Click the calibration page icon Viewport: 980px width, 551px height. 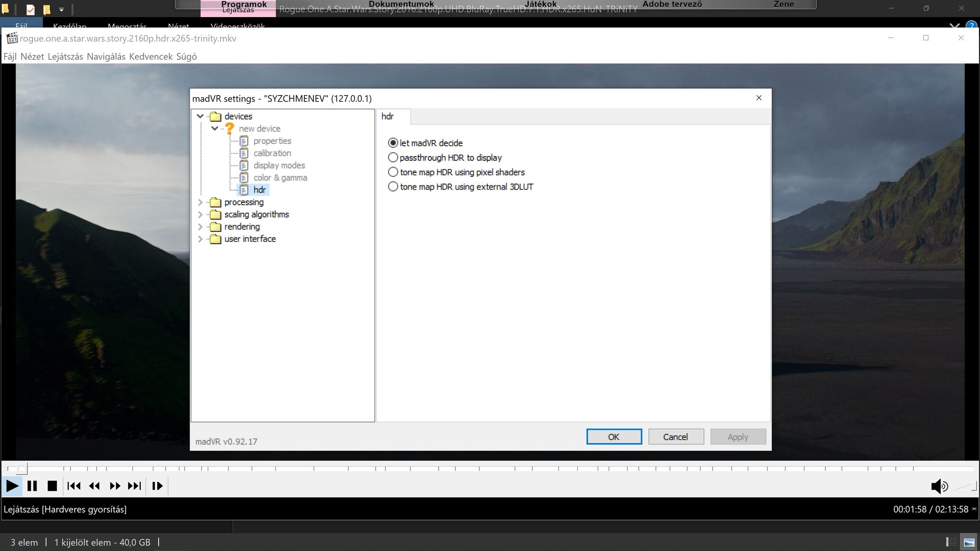tap(244, 153)
